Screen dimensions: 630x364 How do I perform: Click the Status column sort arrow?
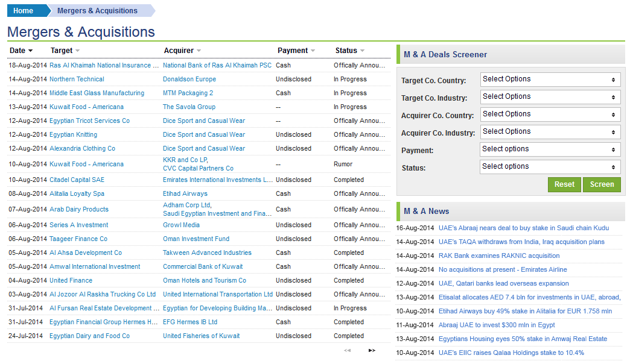click(x=363, y=51)
